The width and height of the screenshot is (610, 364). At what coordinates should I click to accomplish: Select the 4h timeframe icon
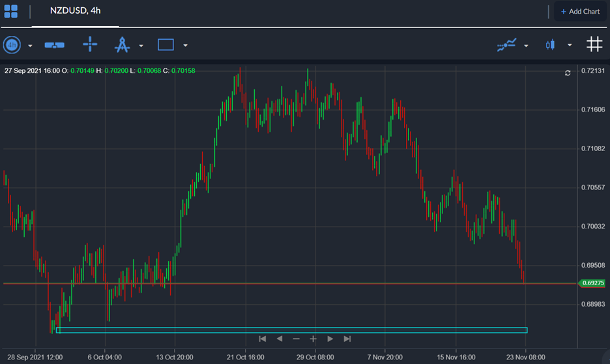pos(12,45)
